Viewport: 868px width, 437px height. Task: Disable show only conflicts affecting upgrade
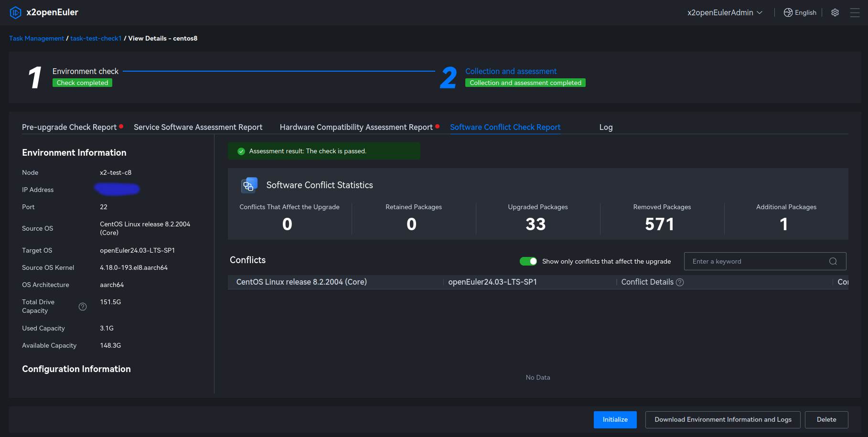tap(528, 261)
